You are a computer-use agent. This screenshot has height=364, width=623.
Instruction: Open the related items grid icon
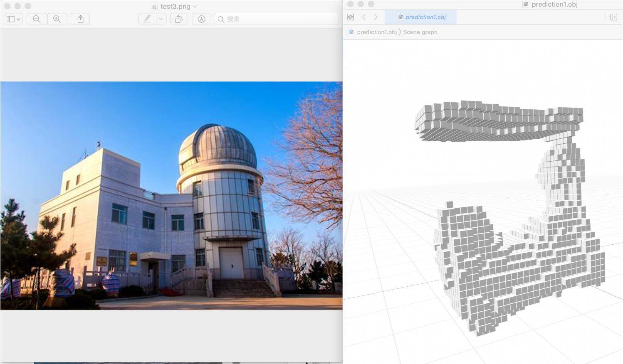(350, 17)
